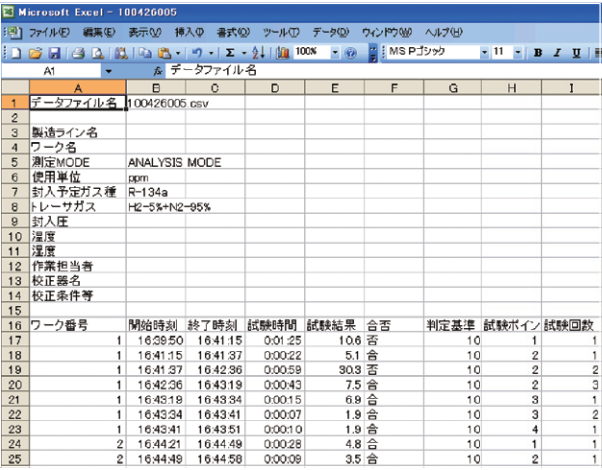Toggle Italic formatting
602x470 pixels.
coord(557,53)
